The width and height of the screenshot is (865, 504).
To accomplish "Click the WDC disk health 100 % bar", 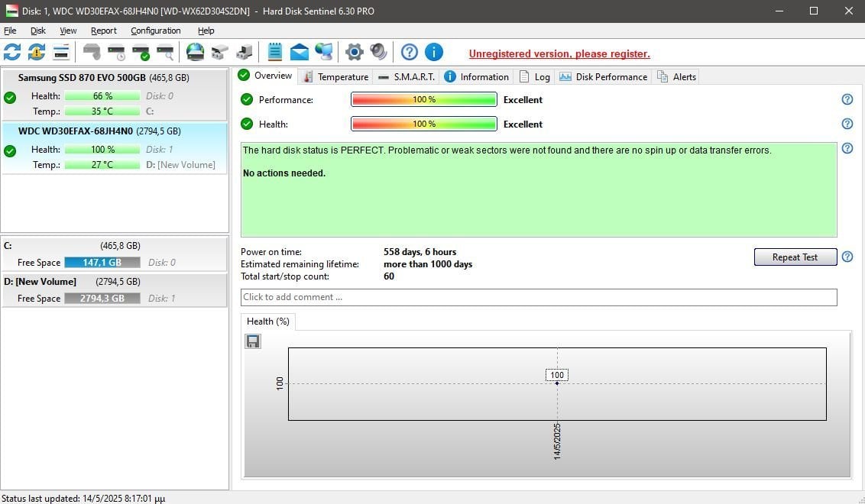I will [102, 150].
